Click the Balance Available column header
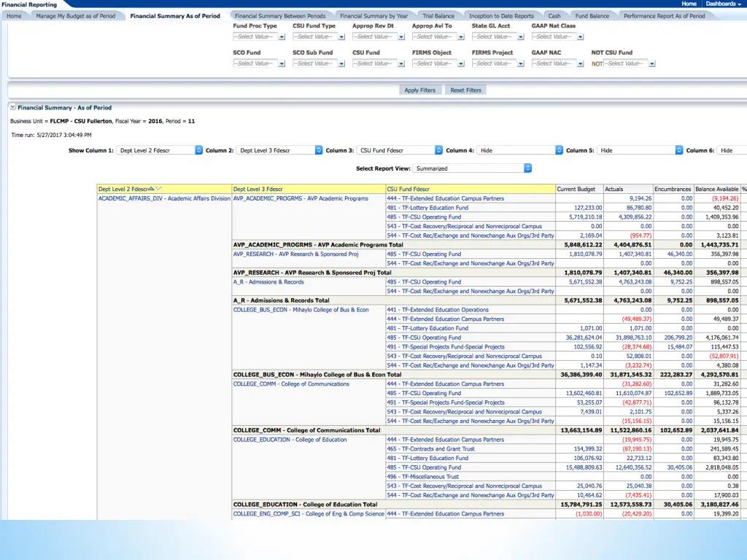The height and width of the screenshot is (560, 747). pos(717,189)
